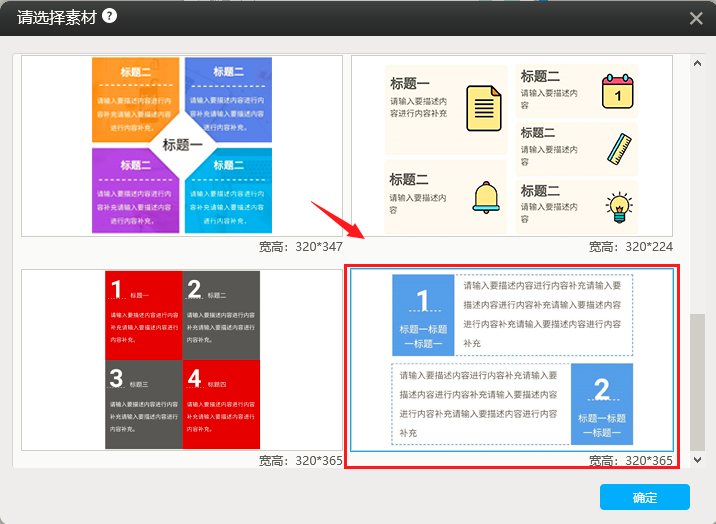Click the blue number 2 title block
The image size is (716, 524).
[601, 403]
